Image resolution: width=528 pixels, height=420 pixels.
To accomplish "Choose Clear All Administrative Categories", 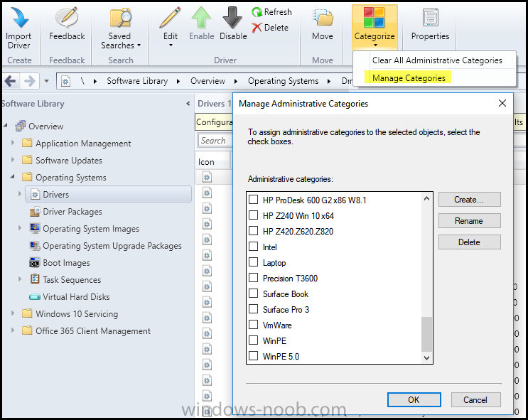I will point(437,60).
